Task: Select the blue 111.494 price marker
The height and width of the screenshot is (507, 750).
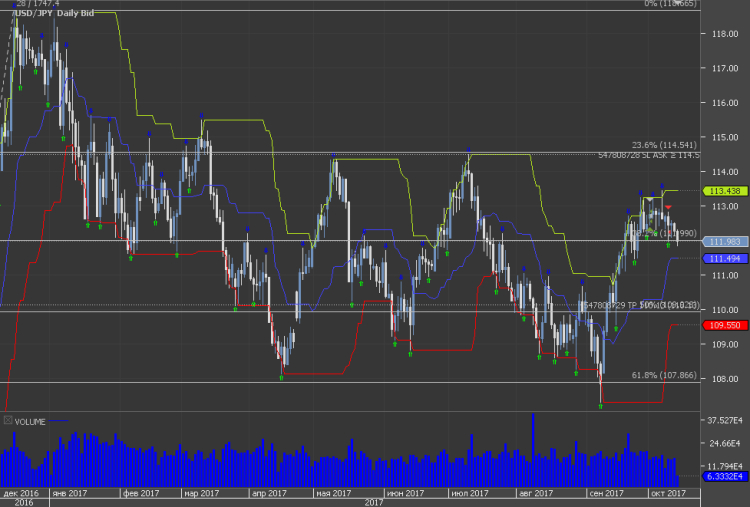Action: (x=725, y=258)
